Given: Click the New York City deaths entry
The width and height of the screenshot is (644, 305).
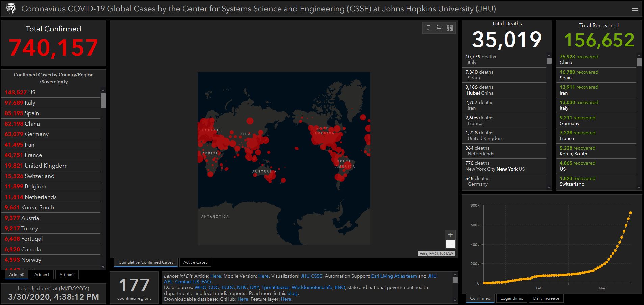Looking at the screenshot, I should pos(504,166).
